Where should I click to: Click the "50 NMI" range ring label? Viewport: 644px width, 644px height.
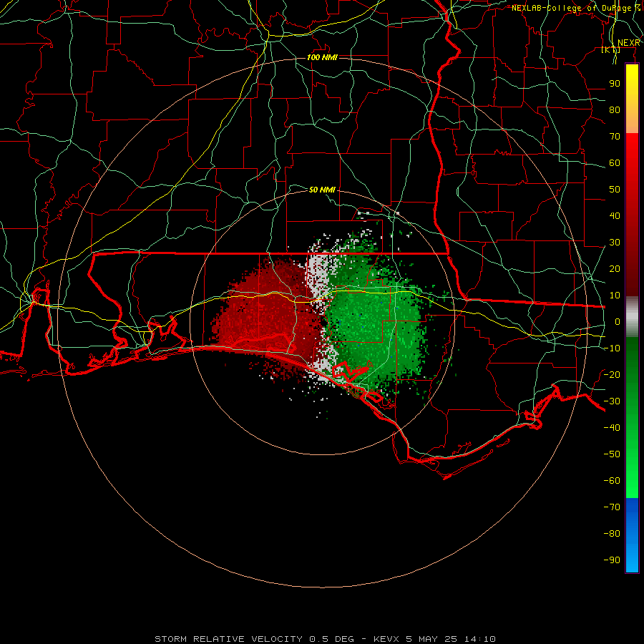[322, 190]
